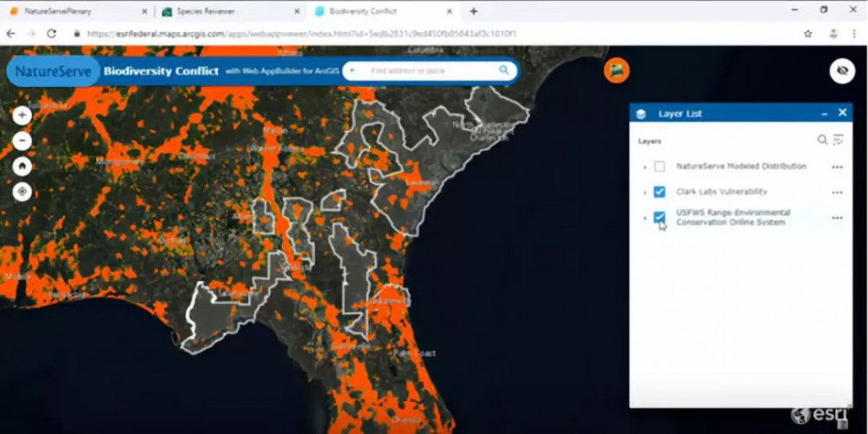868x434 pixels.
Task: Close the Species Reviewer tab
Action: click(x=297, y=11)
